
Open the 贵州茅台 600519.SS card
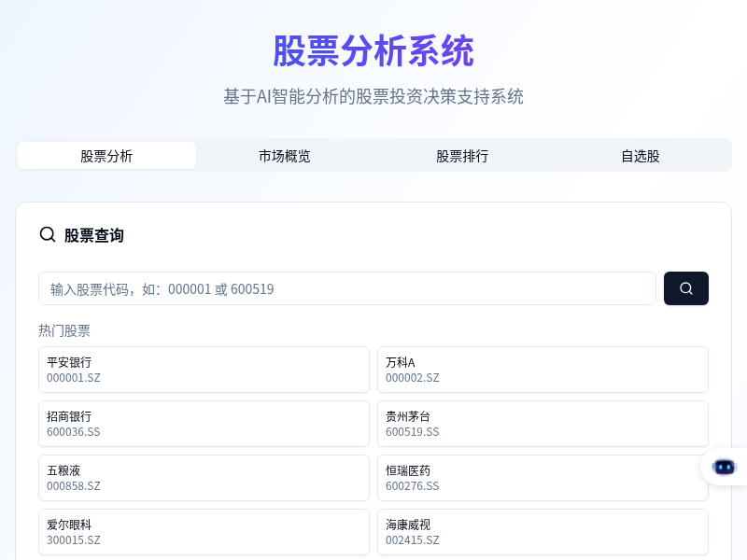click(543, 424)
